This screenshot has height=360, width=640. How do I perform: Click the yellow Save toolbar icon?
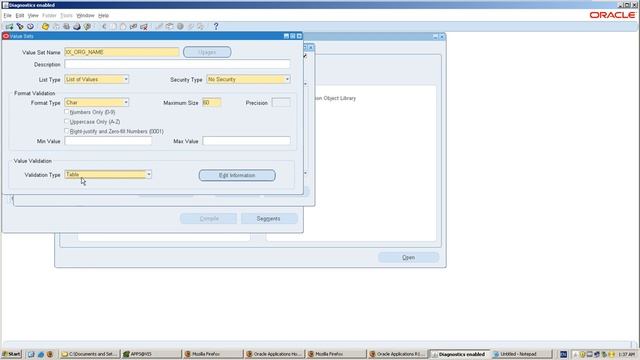tap(45, 27)
